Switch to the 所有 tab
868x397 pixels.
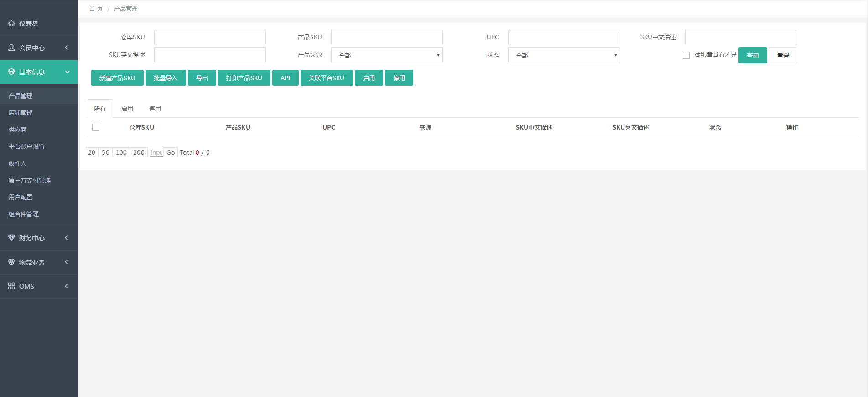coord(100,109)
